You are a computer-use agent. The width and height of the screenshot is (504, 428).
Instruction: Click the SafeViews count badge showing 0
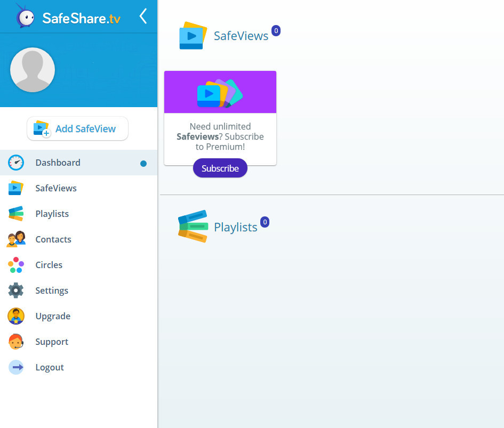pos(276,30)
